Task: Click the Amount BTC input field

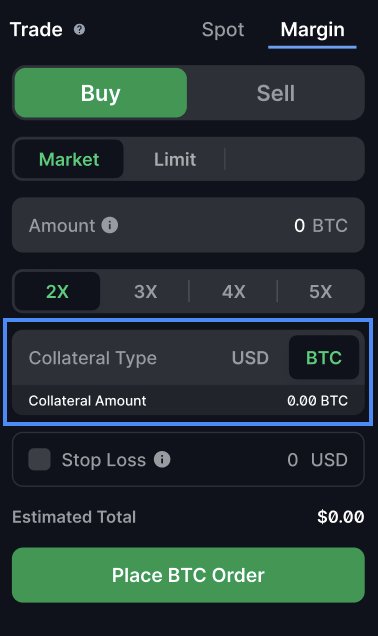Action: [188, 225]
